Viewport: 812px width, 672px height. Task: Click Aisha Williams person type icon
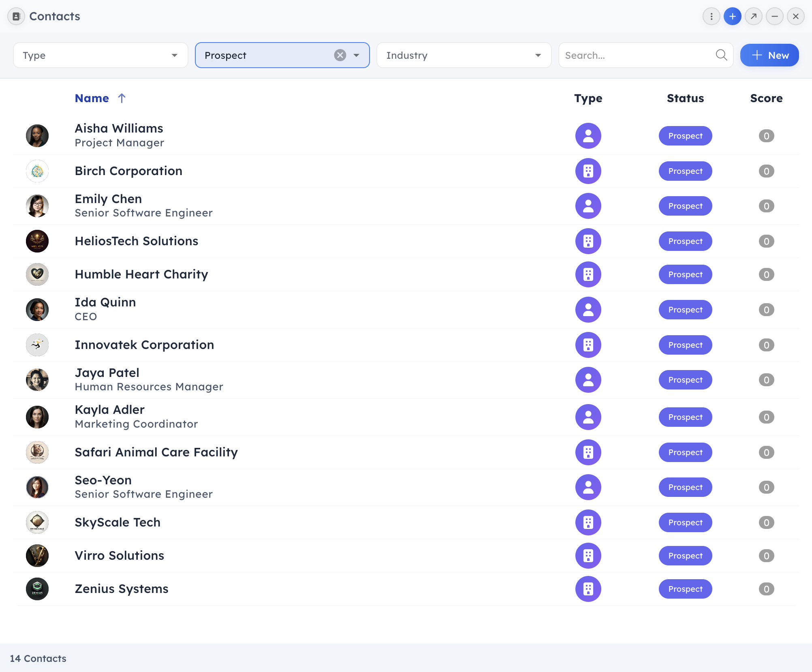click(588, 136)
